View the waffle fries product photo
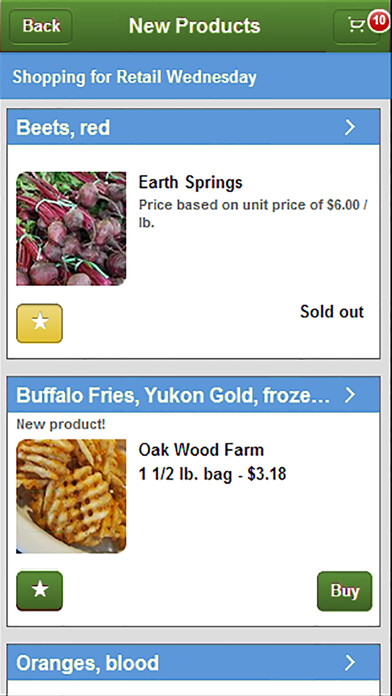Screen dimensions: 392x696 (x=71, y=496)
